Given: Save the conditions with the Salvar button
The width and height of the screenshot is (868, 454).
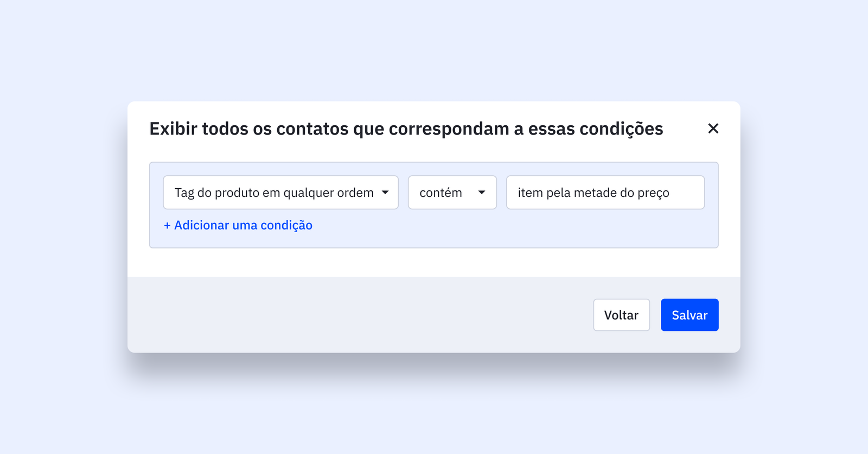Looking at the screenshot, I should tap(690, 315).
